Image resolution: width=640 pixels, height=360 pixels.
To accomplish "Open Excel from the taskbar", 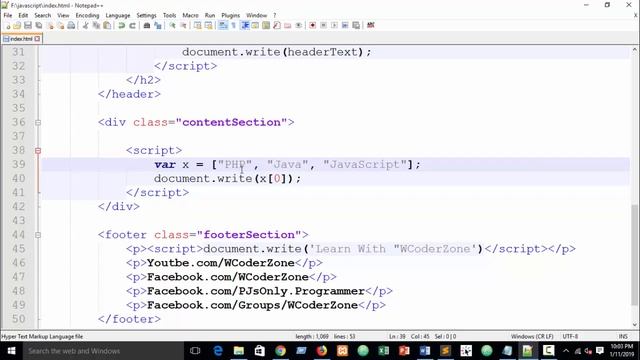I will coord(384,351).
